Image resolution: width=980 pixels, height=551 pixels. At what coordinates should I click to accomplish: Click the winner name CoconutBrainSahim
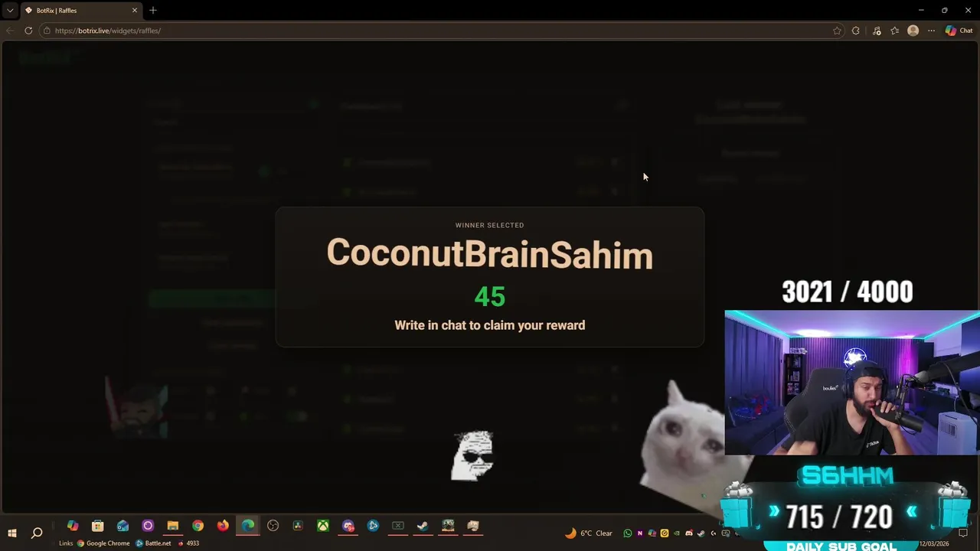coord(490,253)
